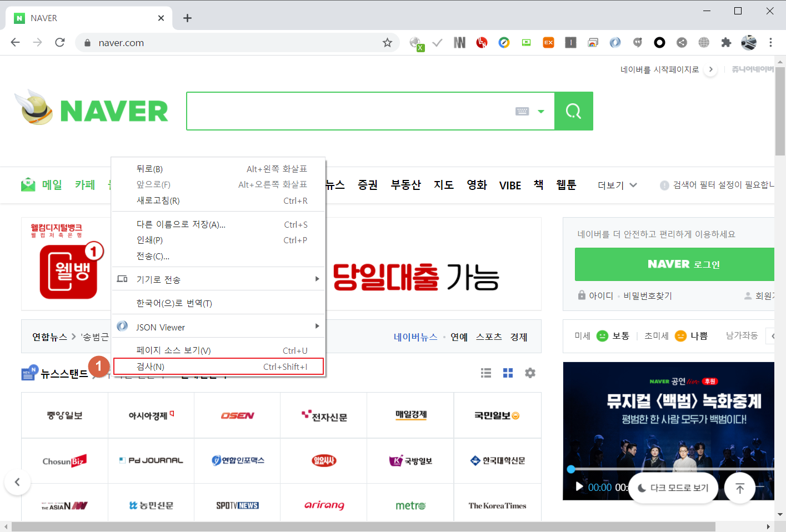Open the 네이버뉴스 link
This screenshot has width=786, height=532.
(x=415, y=337)
